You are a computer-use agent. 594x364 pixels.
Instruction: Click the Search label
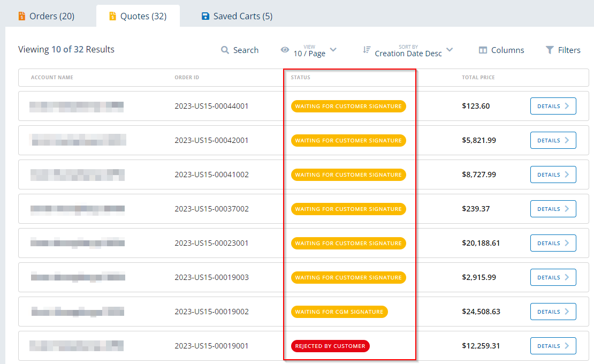246,50
